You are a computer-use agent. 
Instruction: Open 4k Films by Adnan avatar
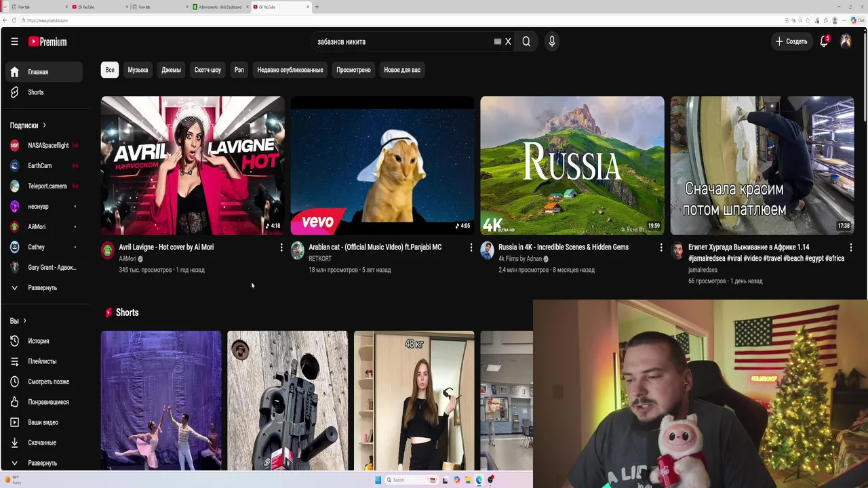[x=488, y=251]
